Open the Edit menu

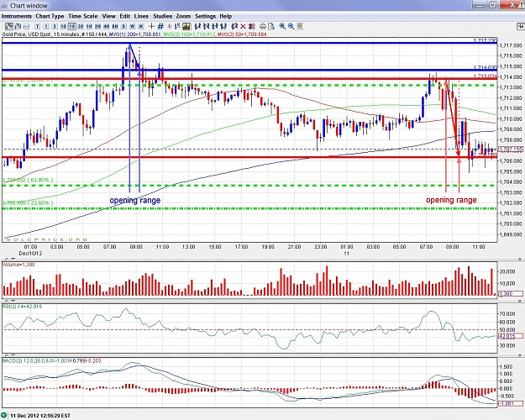125,16
